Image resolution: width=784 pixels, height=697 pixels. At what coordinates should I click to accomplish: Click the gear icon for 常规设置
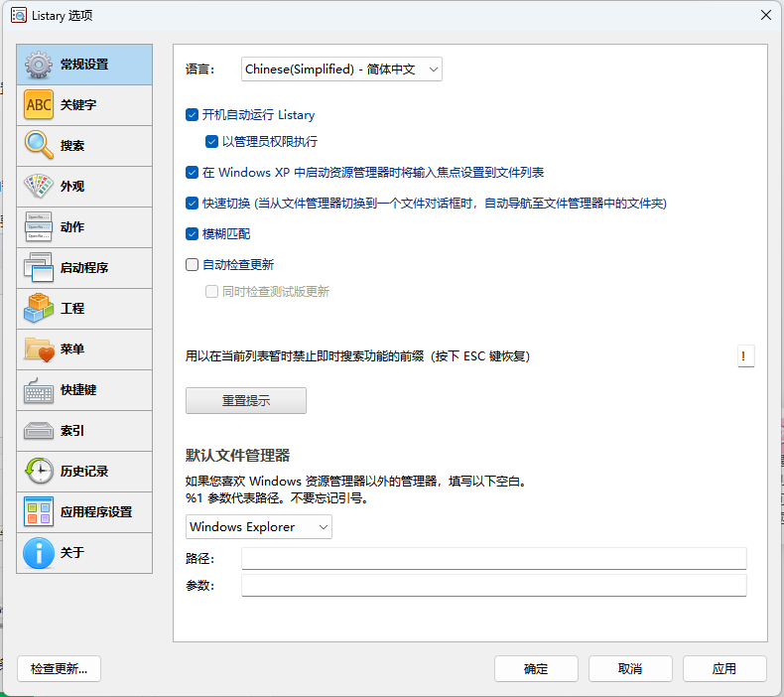coord(39,65)
